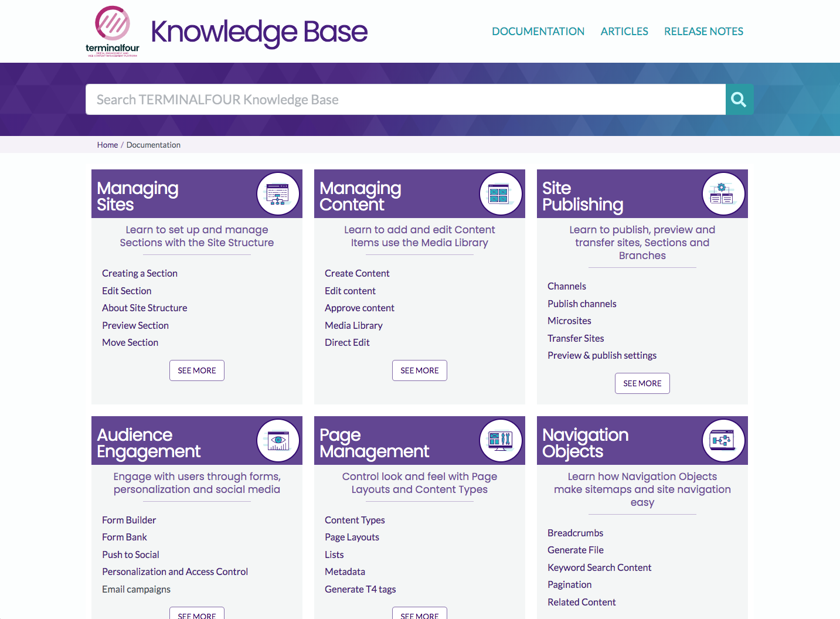Click the search magnifier icon

(x=739, y=99)
